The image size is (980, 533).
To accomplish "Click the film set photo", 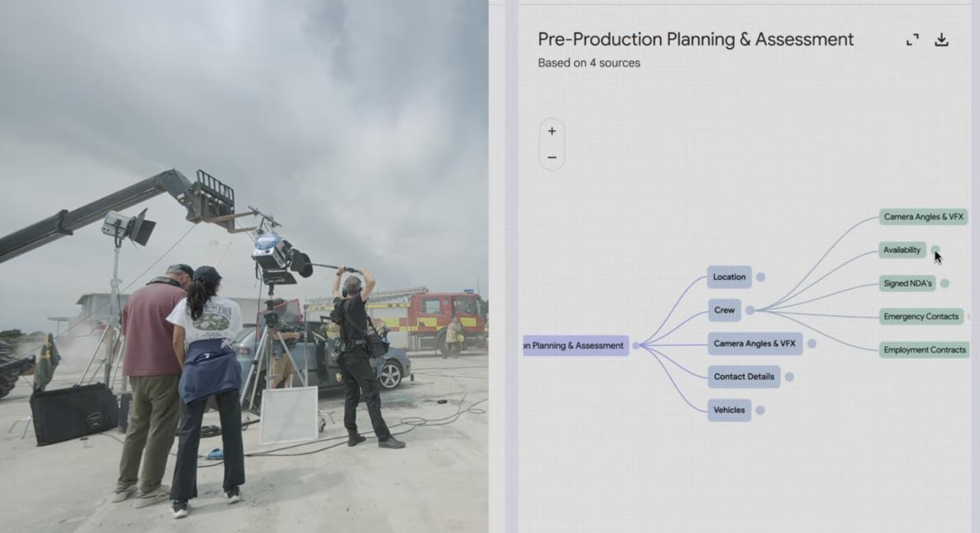I will point(244,266).
